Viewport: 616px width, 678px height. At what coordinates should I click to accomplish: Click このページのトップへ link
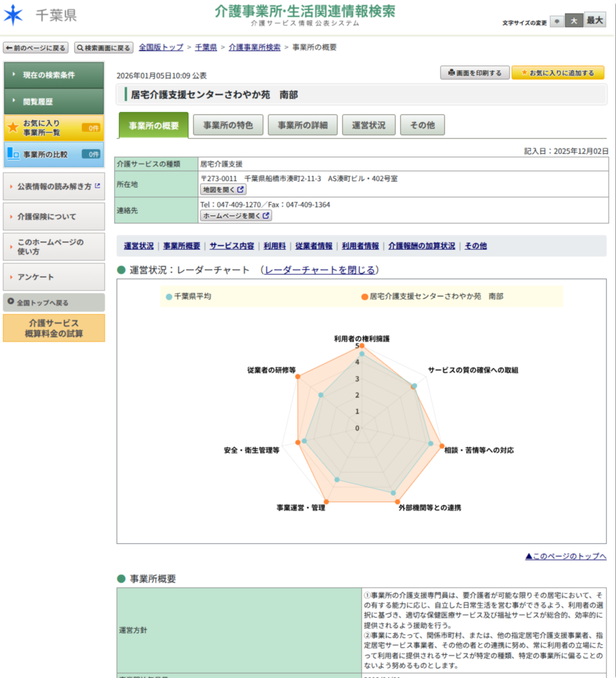tap(566, 557)
